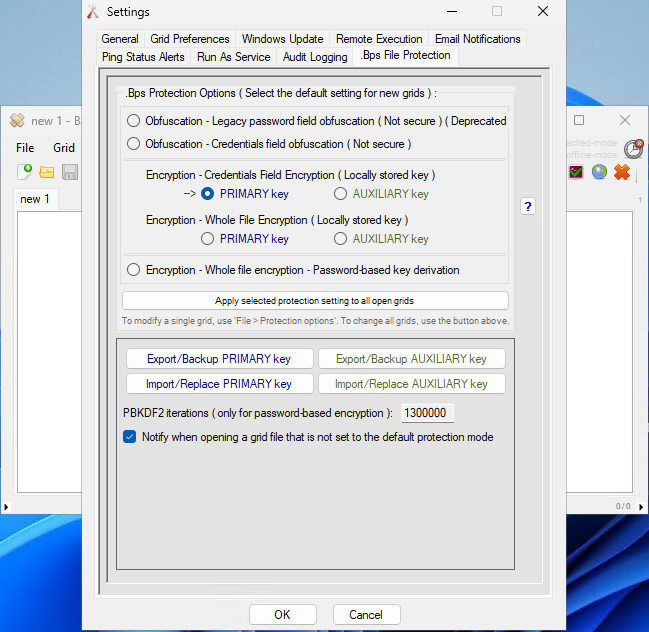The width and height of the screenshot is (649, 632).
Task: Open the Grid Preferences tab
Action: [x=190, y=39]
